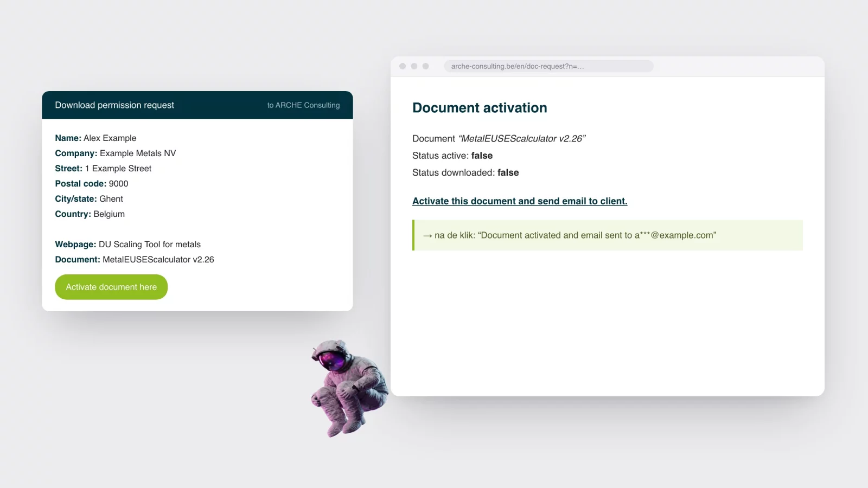The image size is (868, 488).
Task: Select 'Document: MetalEUSEScalculator v2.26' line in email
Action: [x=135, y=260]
